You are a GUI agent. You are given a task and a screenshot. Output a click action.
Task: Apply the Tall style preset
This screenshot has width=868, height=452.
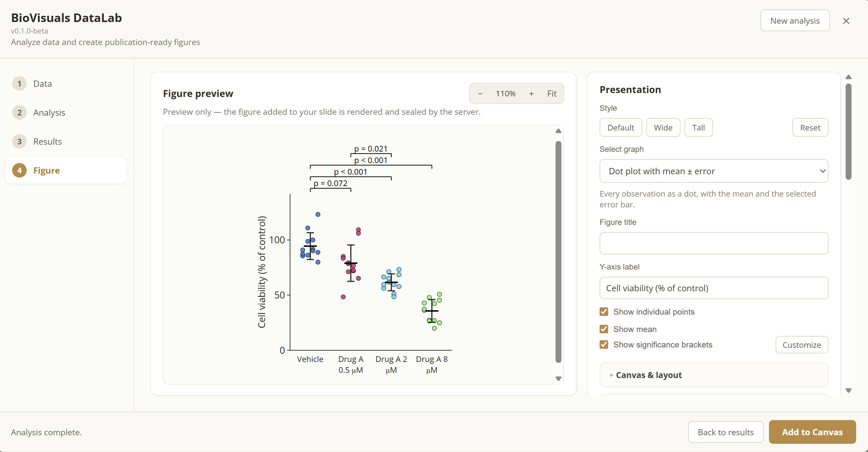coord(698,128)
